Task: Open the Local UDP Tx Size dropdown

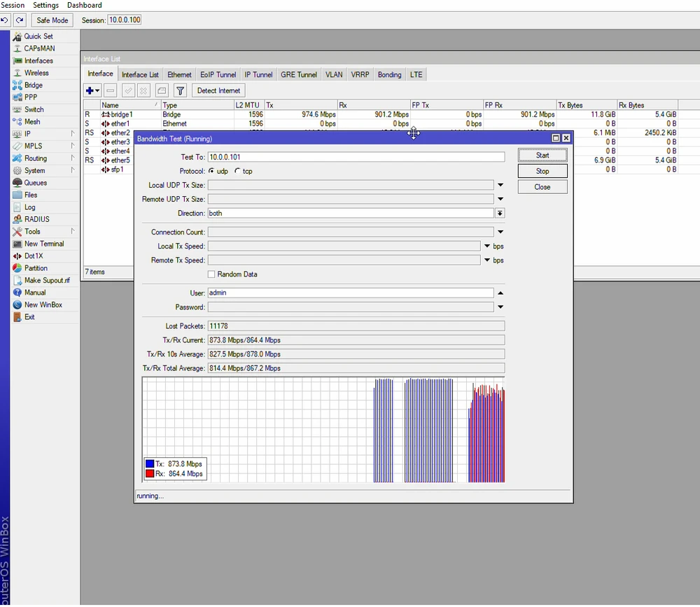Action: (x=500, y=185)
